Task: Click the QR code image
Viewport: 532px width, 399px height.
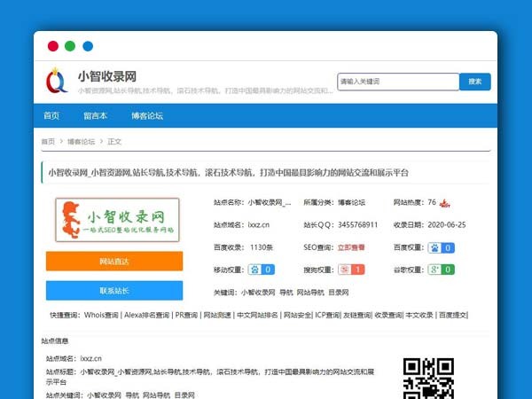Action: (x=428, y=379)
